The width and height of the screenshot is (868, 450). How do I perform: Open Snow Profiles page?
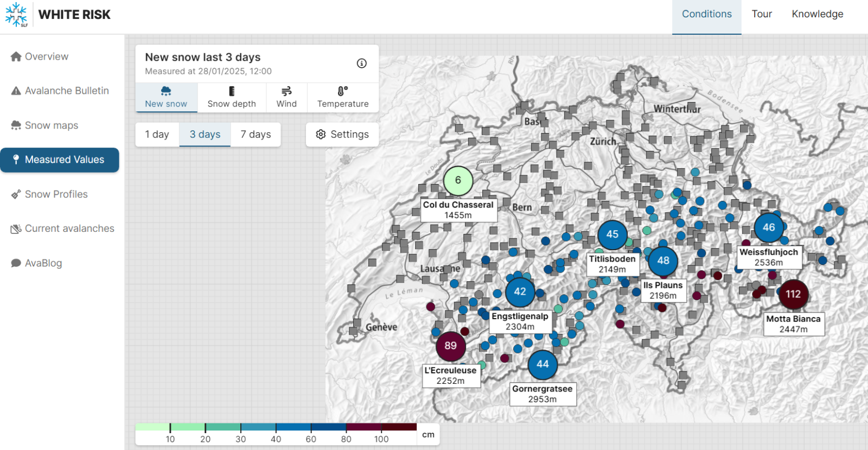click(60, 194)
